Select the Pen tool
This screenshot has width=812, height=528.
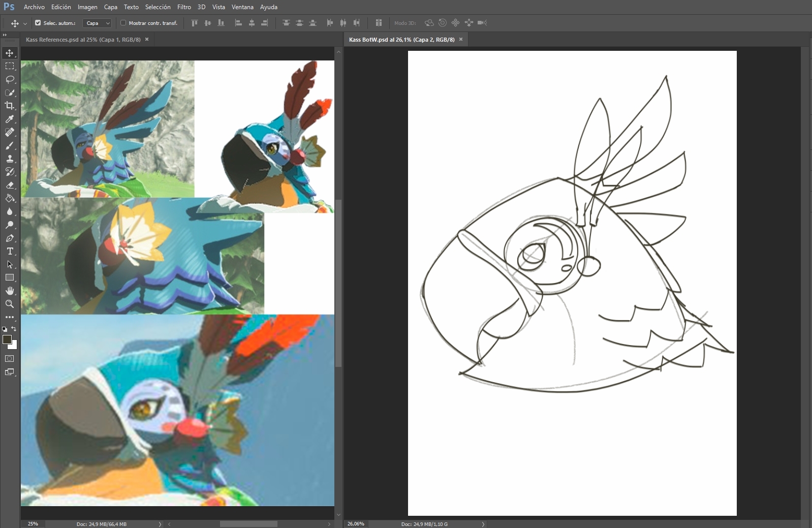click(x=10, y=238)
